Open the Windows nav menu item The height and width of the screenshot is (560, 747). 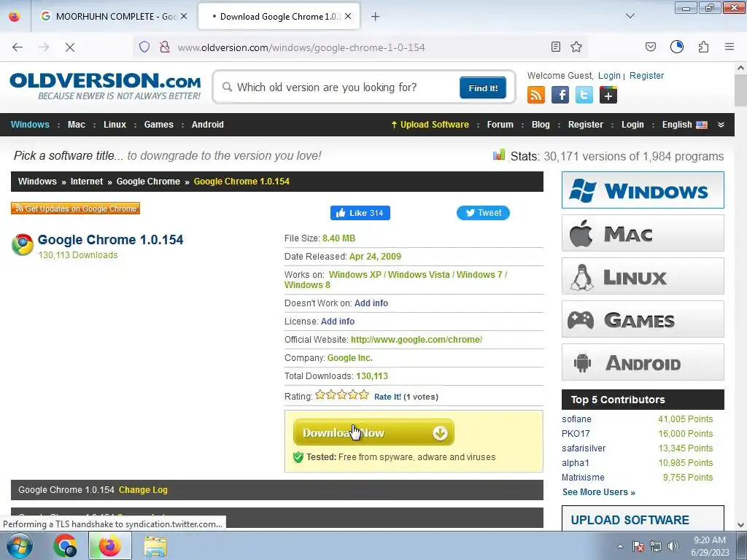tap(30, 125)
